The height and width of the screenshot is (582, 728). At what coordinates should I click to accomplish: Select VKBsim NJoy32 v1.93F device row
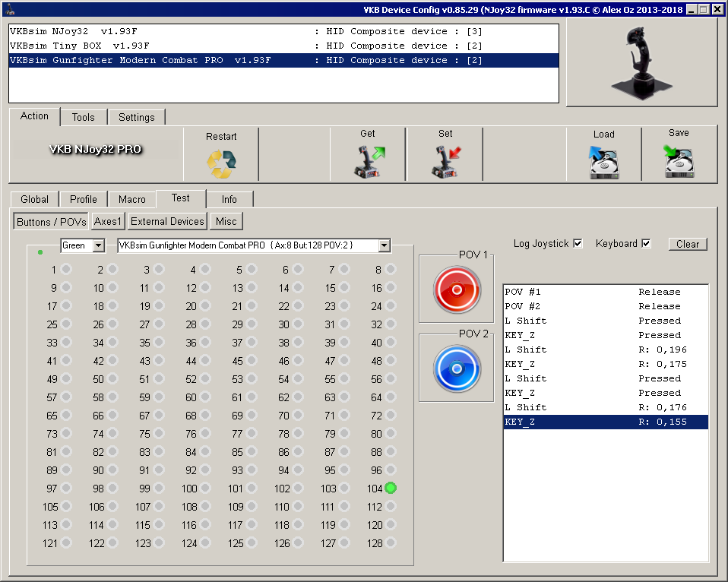[283, 31]
